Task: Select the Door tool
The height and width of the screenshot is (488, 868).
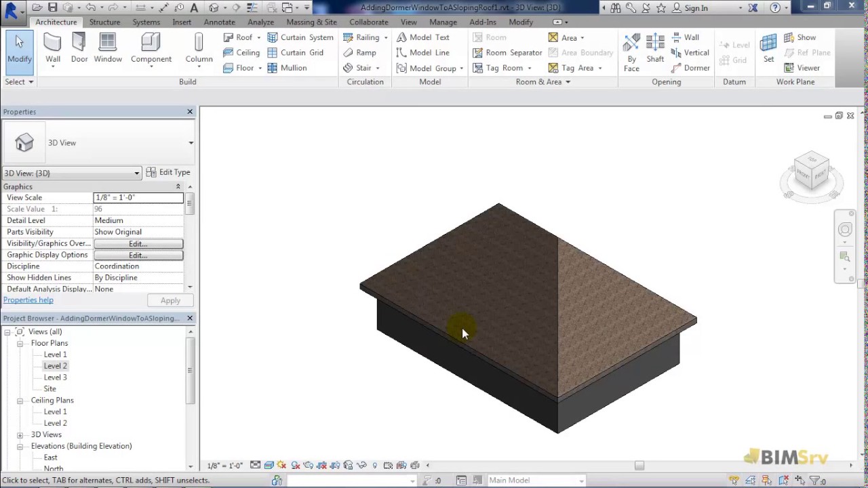Action: [79, 49]
